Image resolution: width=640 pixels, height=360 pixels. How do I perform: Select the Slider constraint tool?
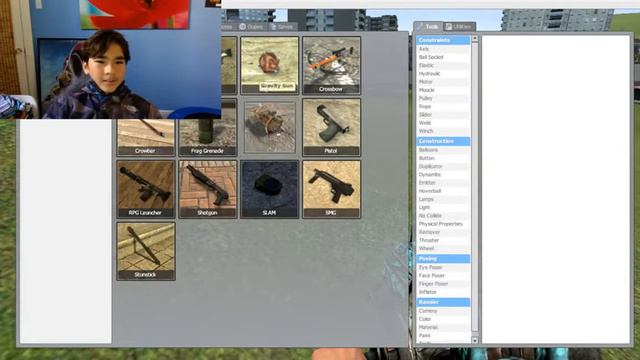click(x=443, y=115)
